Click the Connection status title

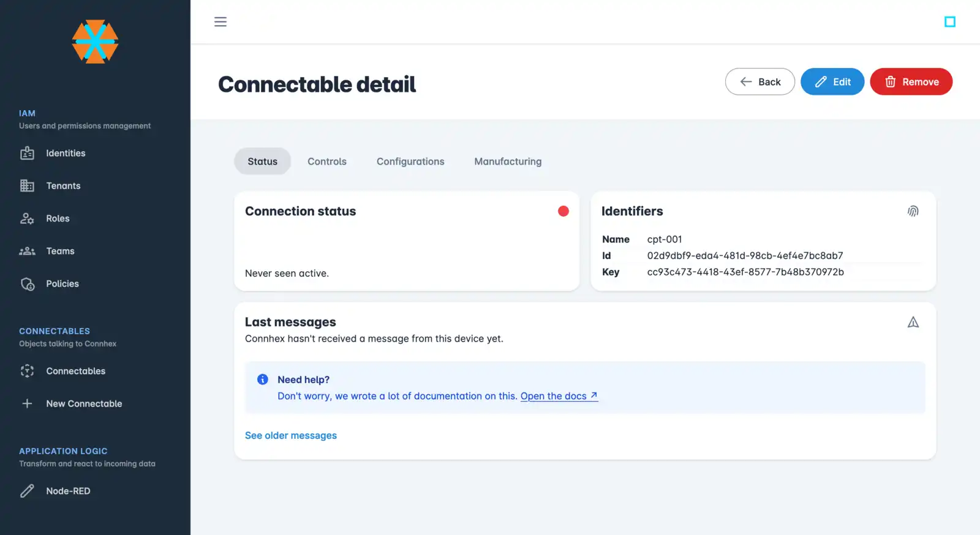coord(300,211)
